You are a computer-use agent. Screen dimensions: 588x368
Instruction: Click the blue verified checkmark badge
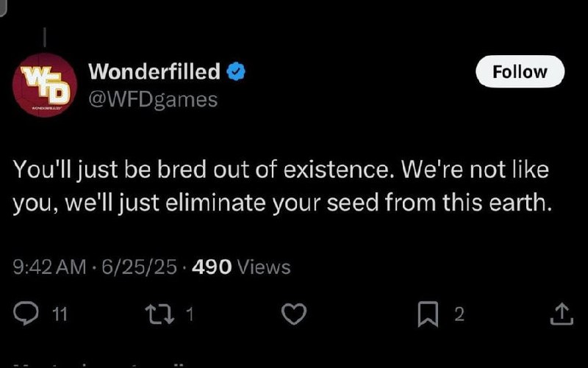[235, 72]
